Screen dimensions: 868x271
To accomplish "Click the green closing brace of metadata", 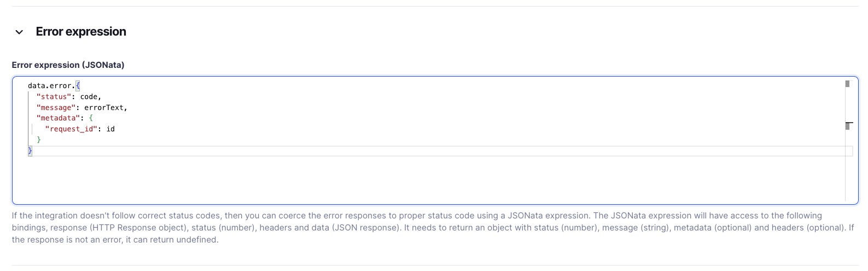I will point(39,140).
